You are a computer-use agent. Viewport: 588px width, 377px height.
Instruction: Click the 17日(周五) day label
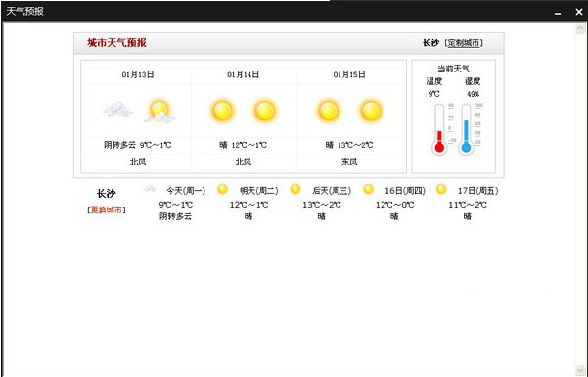478,191
